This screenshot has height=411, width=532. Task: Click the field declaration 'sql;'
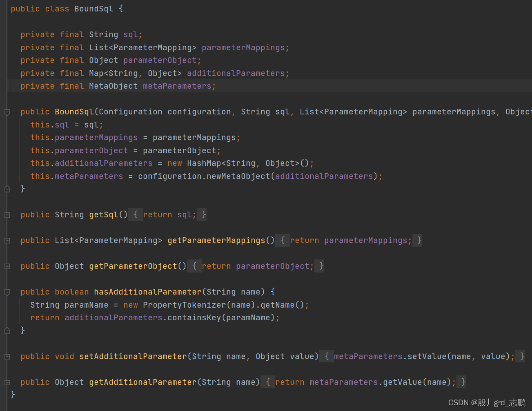133,35
